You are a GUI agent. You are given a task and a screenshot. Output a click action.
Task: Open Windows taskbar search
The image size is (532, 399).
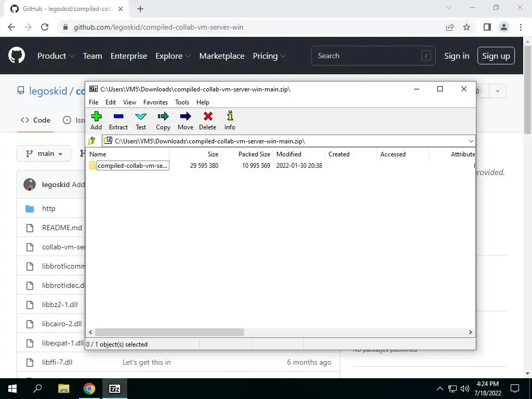point(37,389)
